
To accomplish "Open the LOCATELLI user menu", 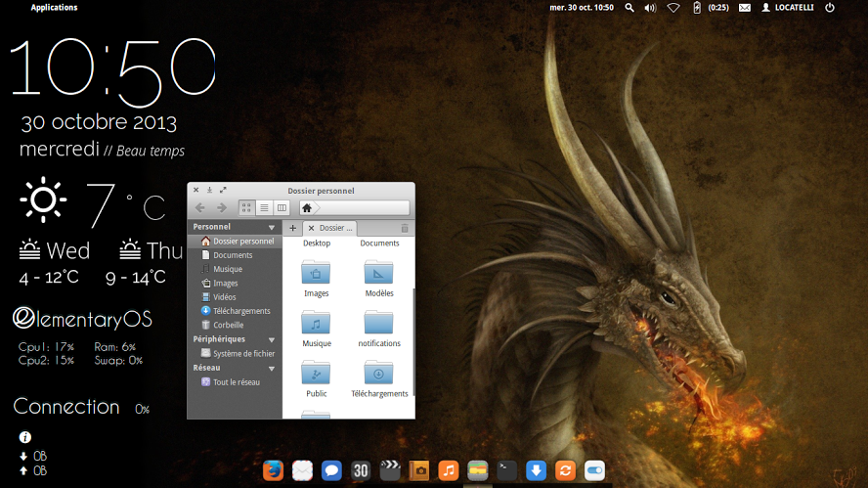I will point(788,7).
